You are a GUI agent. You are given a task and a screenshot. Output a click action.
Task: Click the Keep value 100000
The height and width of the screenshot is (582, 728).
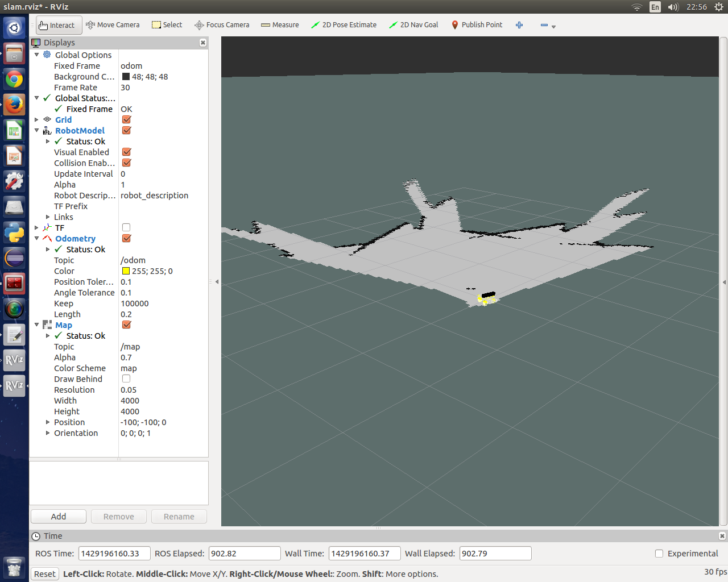tap(135, 304)
